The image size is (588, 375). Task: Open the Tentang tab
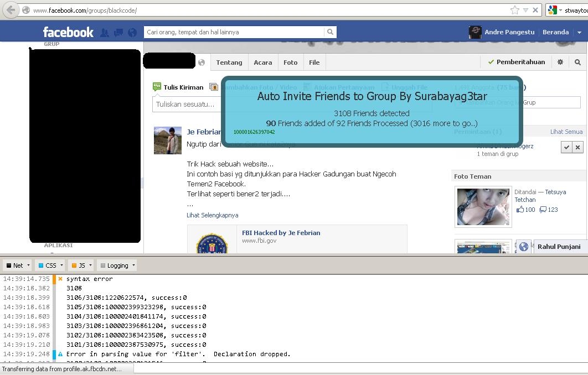(229, 62)
